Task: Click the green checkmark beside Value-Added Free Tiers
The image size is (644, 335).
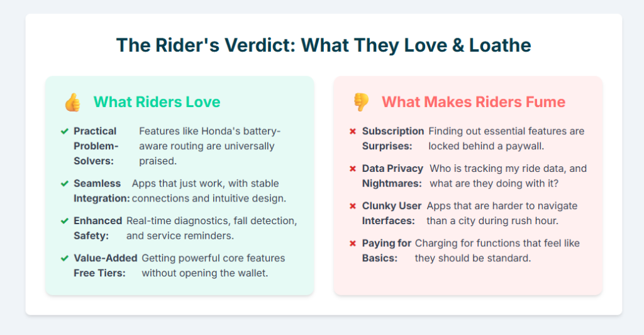Action: pyautogui.click(x=64, y=258)
